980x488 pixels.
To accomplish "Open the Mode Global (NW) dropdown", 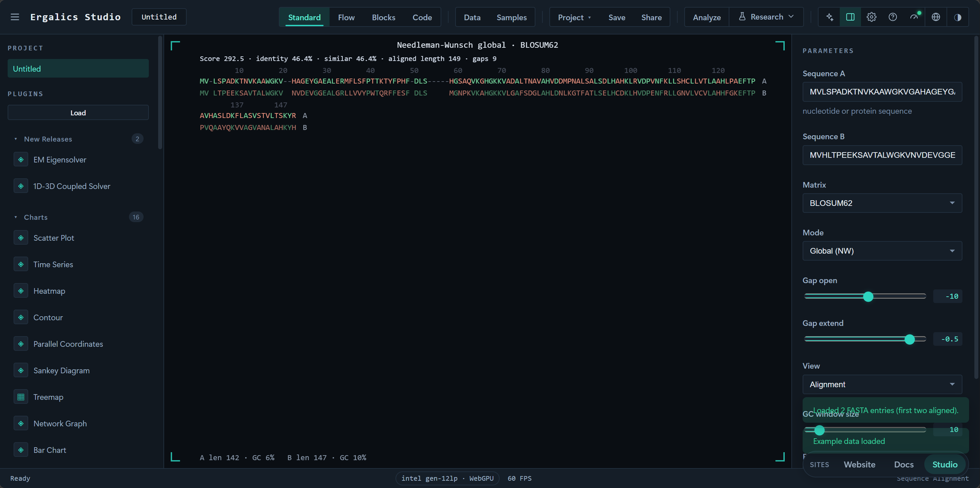I will pyautogui.click(x=882, y=251).
